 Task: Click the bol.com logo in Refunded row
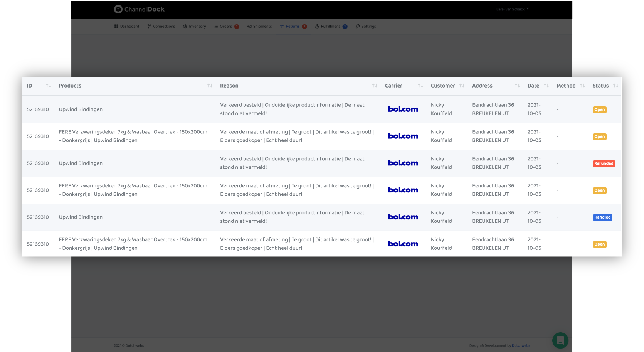(x=403, y=163)
